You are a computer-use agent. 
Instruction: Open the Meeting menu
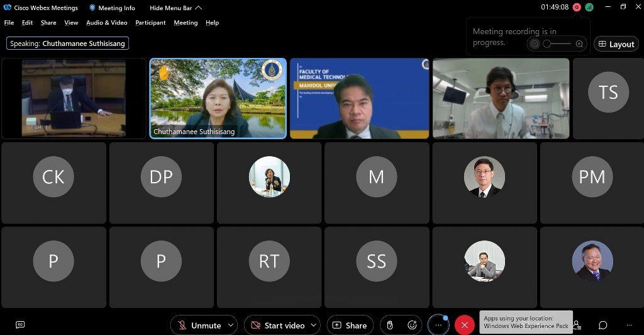point(186,23)
